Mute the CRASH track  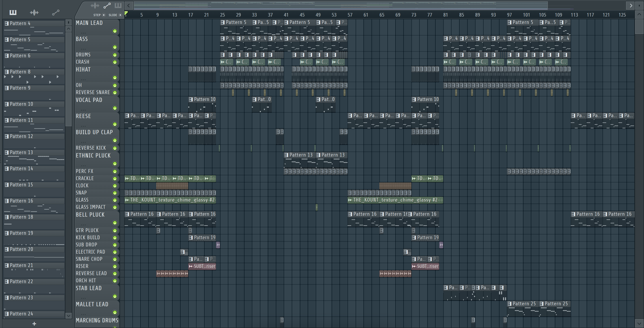(115, 62)
